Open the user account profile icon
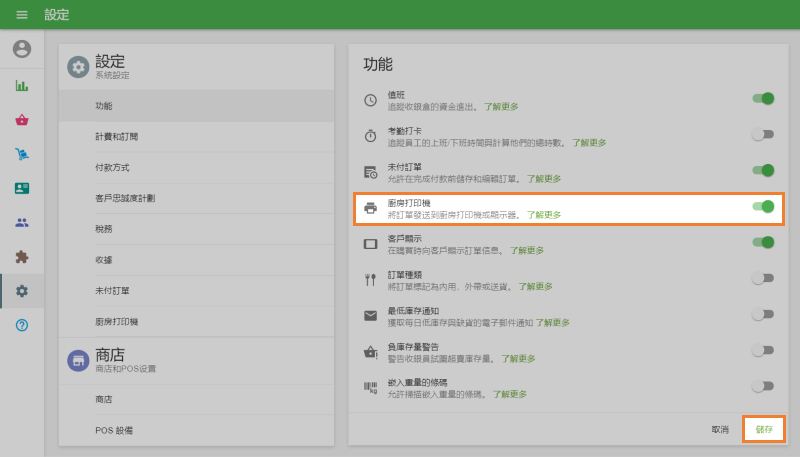 (x=22, y=49)
